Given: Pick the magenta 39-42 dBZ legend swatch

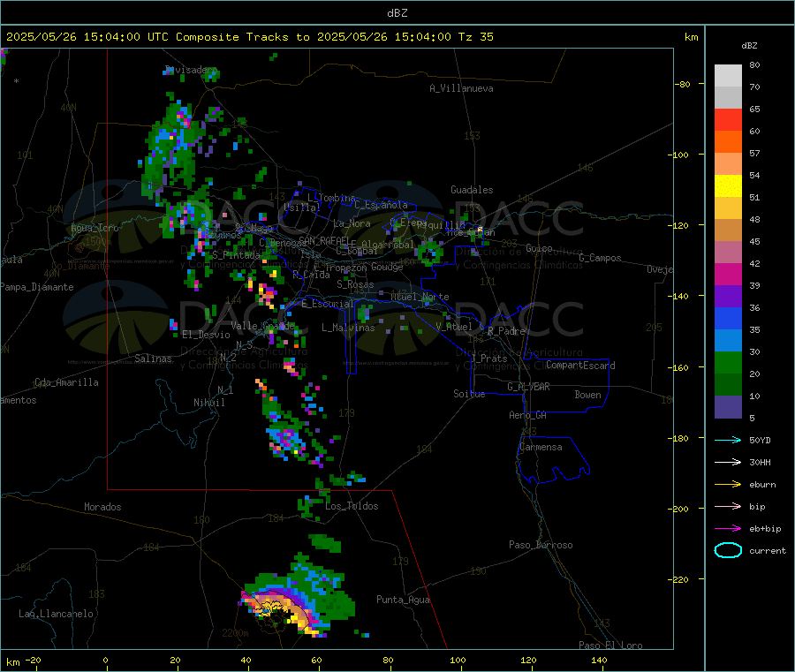Looking at the screenshot, I should coord(728,274).
